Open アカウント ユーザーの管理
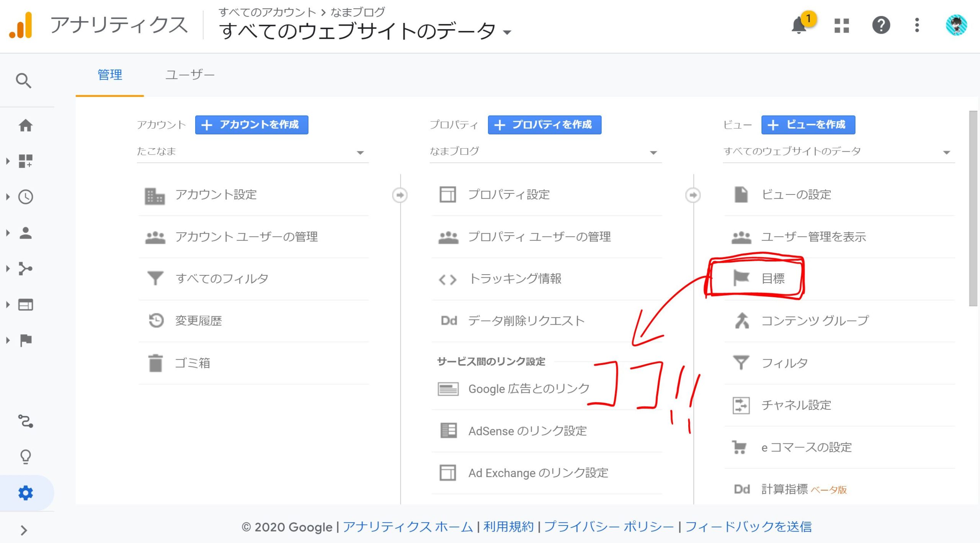This screenshot has height=543, width=980. [x=253, y=237]
